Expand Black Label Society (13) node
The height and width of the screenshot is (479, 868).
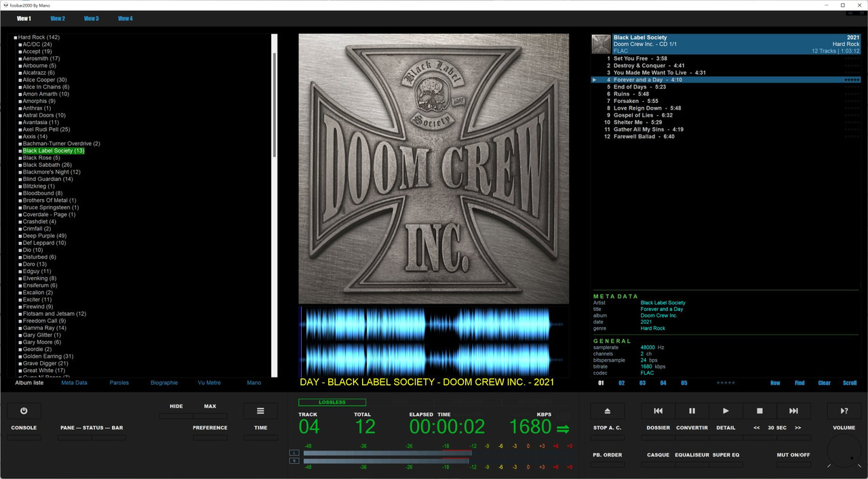coord(20,151)
